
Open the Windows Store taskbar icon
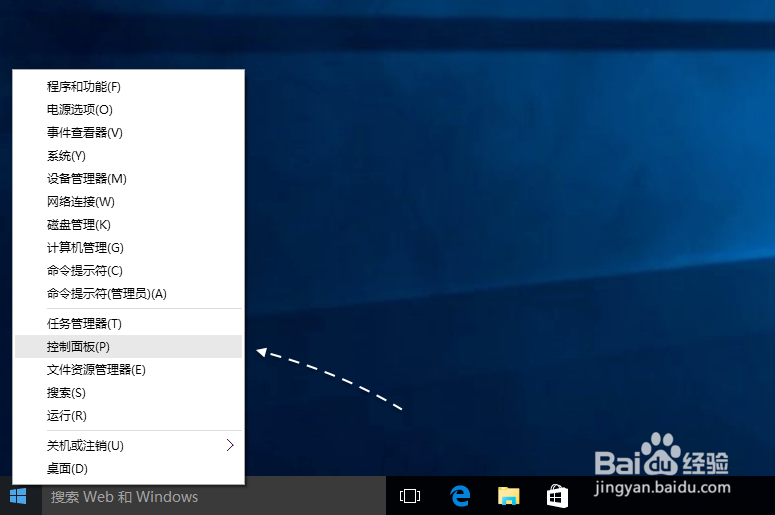(557, 496)
